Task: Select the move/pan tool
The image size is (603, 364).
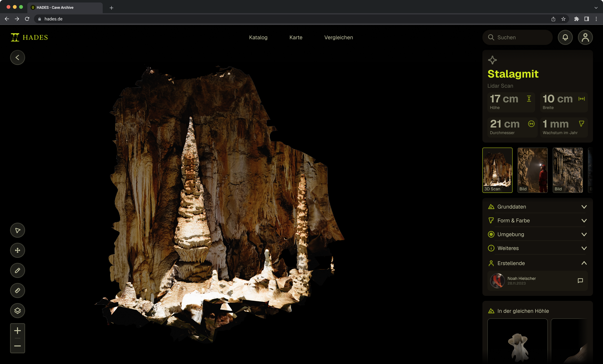Action: (x=17, y=250)
